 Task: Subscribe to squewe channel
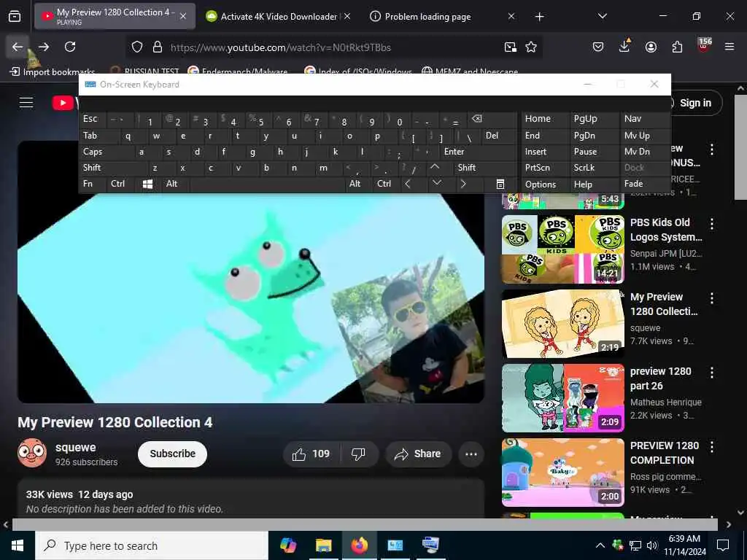pyautogui.click(x=172, y=454)
